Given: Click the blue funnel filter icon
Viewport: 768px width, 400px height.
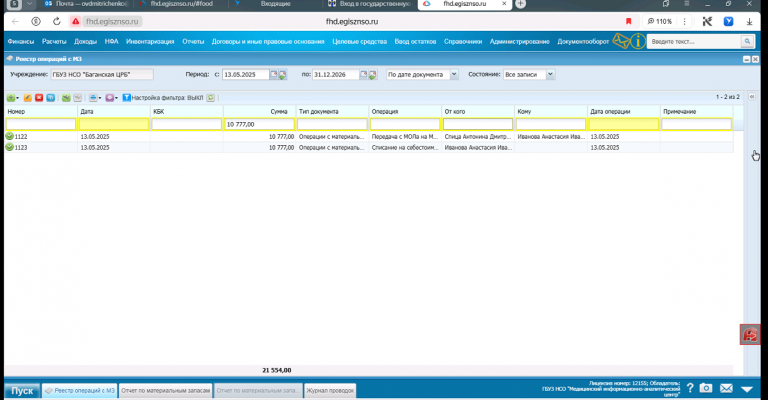Looking at the screenshot, I should [x=126, y=98].
